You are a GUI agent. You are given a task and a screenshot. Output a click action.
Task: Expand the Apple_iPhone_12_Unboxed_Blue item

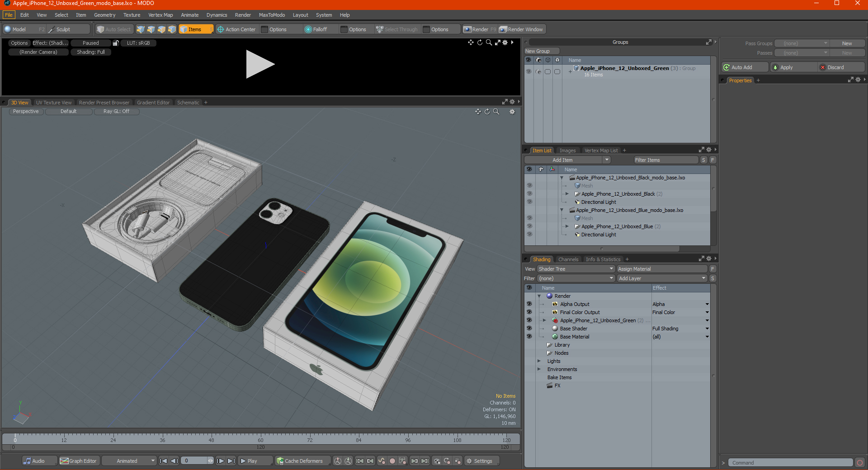[x=567, y=226]
